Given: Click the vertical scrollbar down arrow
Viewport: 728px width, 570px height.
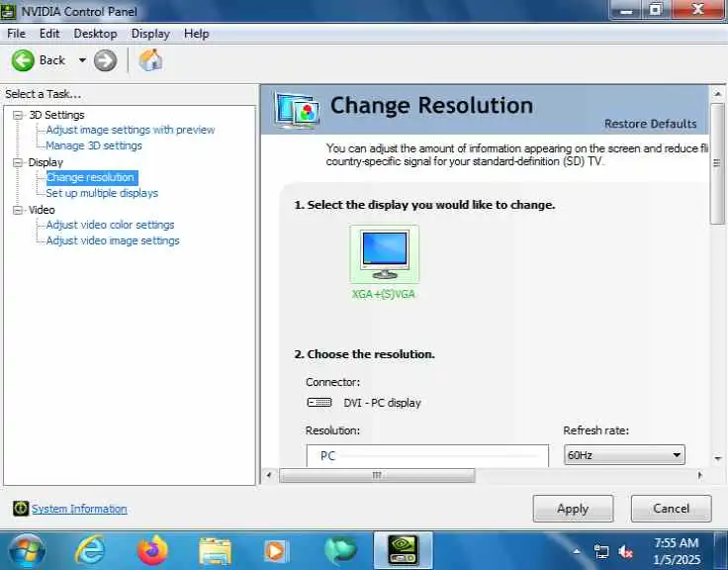Looking at the screenshot, I should (718, 458).
